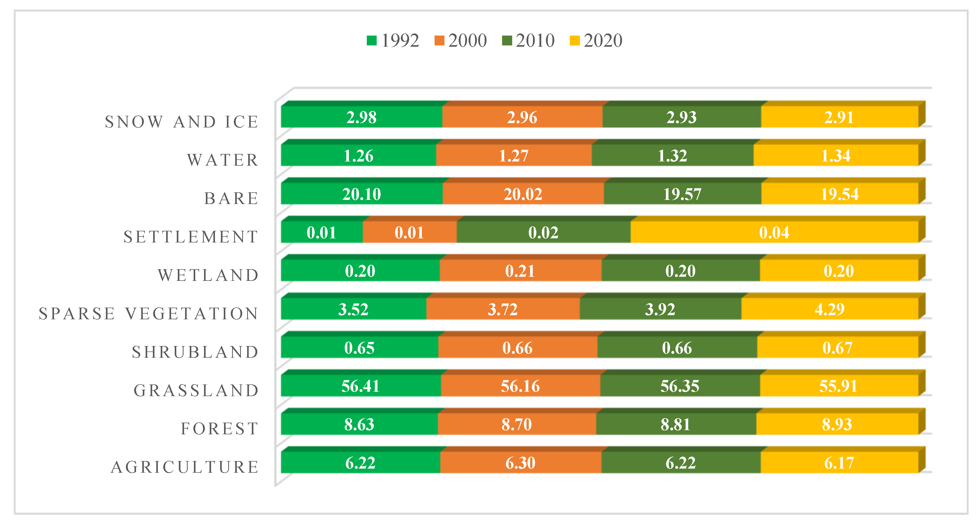The image size is (980, 521).
Task: Select the 1992 legend label text
Action: click(x=400, y=40)
